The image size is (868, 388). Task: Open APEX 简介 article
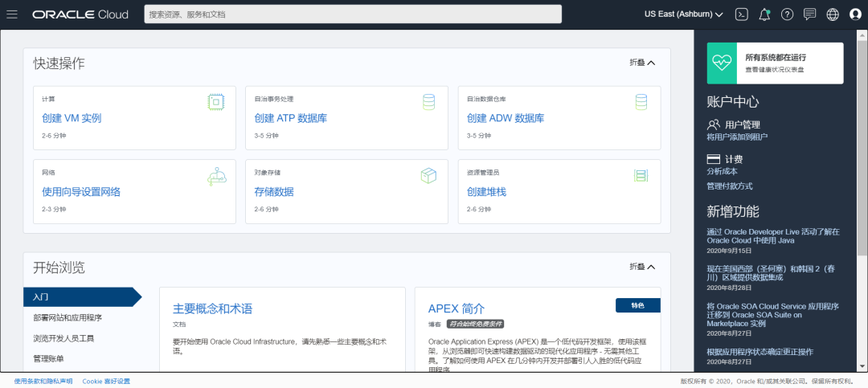click(x=457, y=308)
